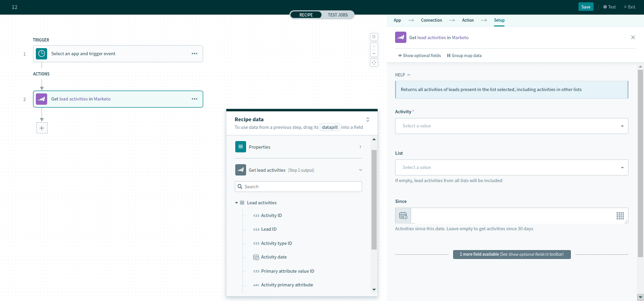Open the Activity dropdown
644x301 pixels.
tap(511, 126)
